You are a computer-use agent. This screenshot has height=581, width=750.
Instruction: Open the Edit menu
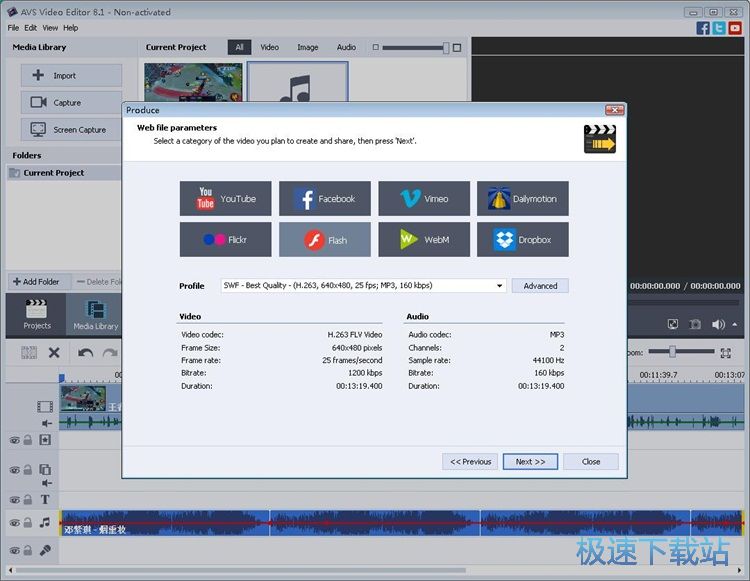tap(31, 28)
